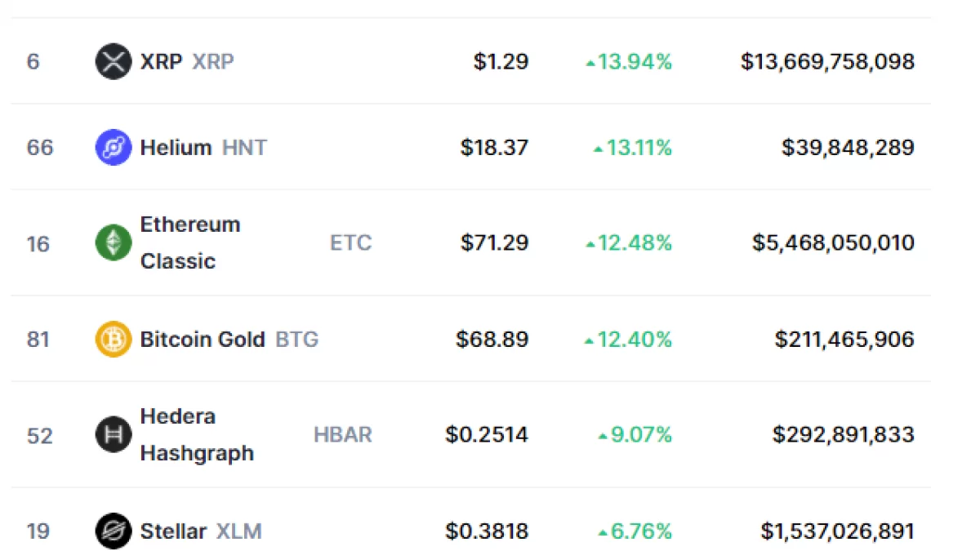This screenshot has height=551, width=980.
Task: Click the ETC ticker symbol
Action: click(x=350, y=242)
